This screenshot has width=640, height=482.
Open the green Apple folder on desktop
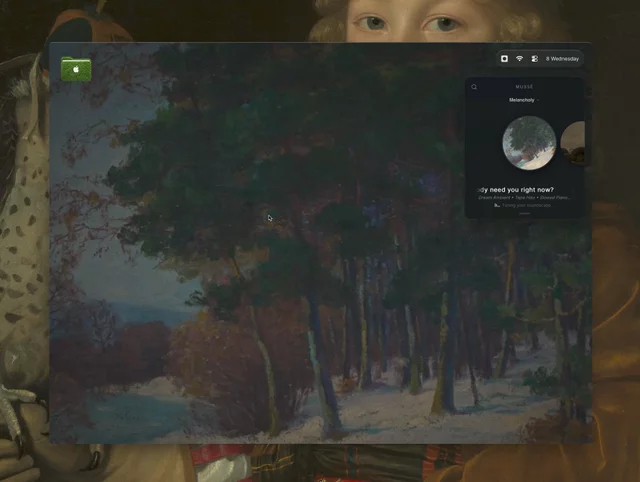point(76,69)
